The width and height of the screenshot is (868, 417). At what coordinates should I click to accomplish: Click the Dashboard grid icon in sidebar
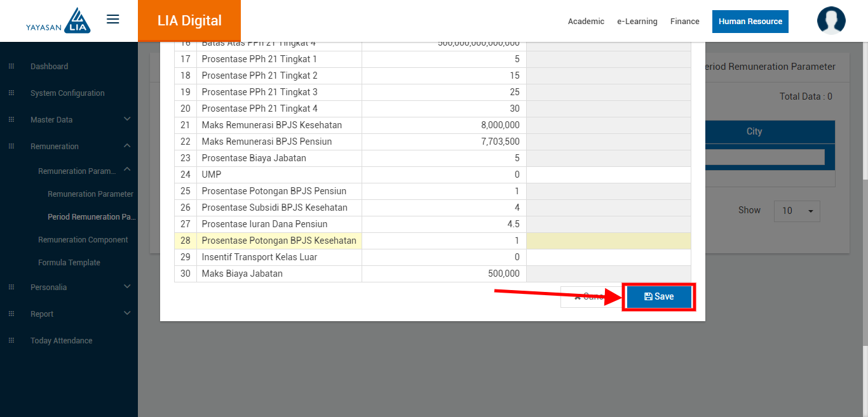coord(11,67)
